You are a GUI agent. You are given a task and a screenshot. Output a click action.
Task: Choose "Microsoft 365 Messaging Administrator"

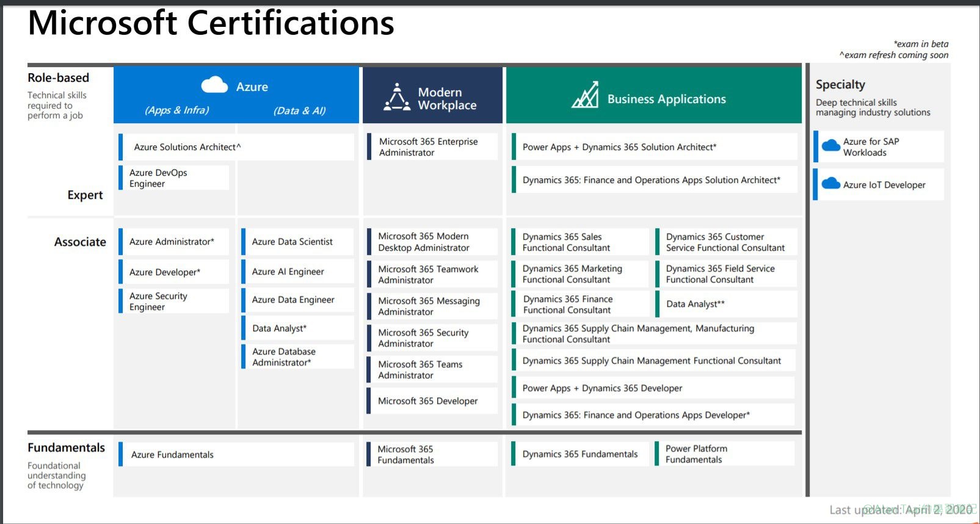click(x=432, y=306)
